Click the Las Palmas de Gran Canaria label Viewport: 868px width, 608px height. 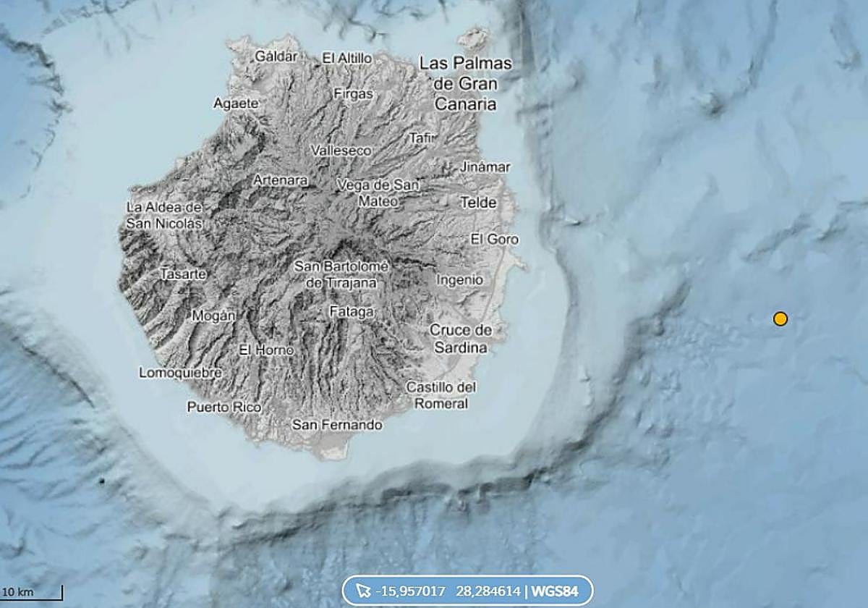(466, 84)
